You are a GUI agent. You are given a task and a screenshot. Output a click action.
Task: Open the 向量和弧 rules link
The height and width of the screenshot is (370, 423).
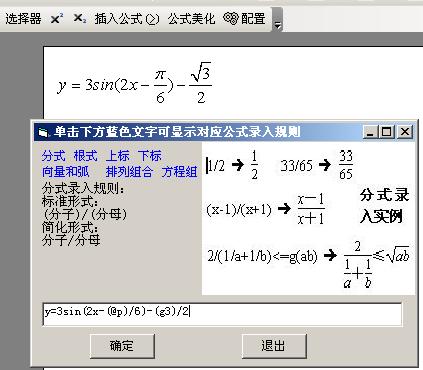coord(66,172)
